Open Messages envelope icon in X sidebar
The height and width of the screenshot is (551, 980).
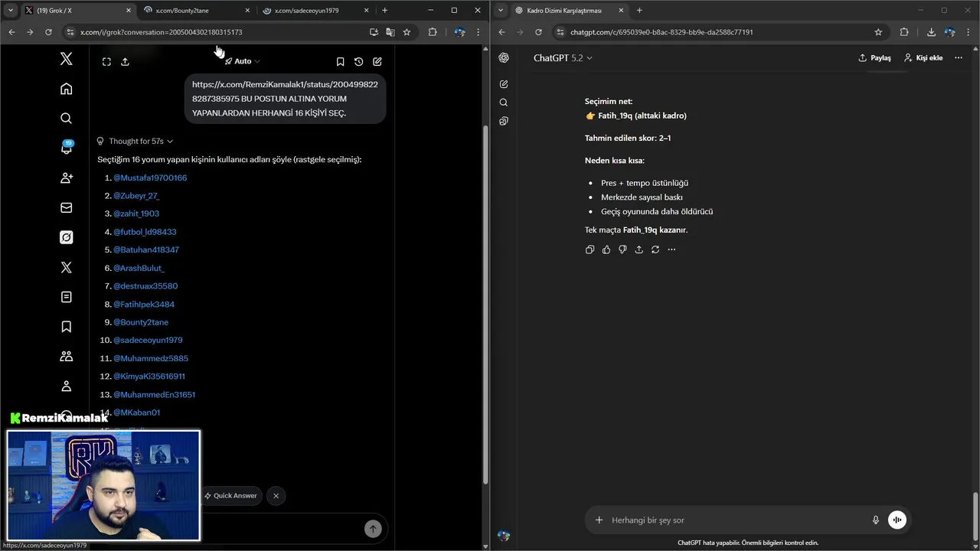click(67, 207)
